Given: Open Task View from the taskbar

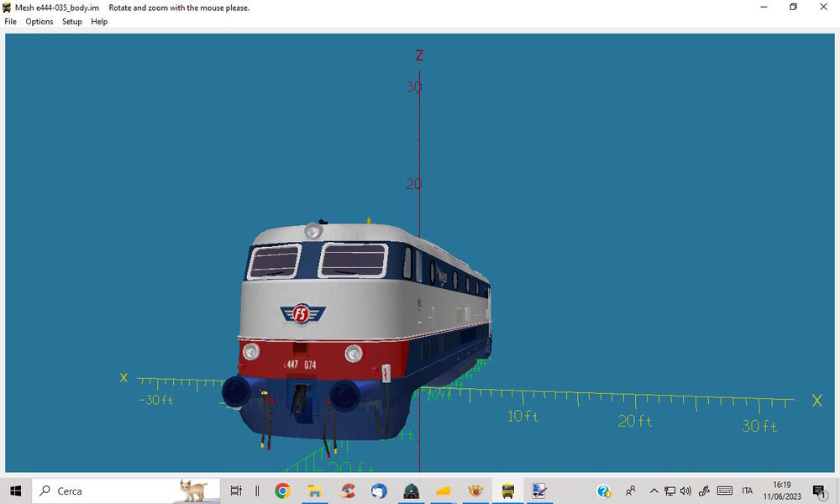Looking at the screenshot, I should click(236, 491).
